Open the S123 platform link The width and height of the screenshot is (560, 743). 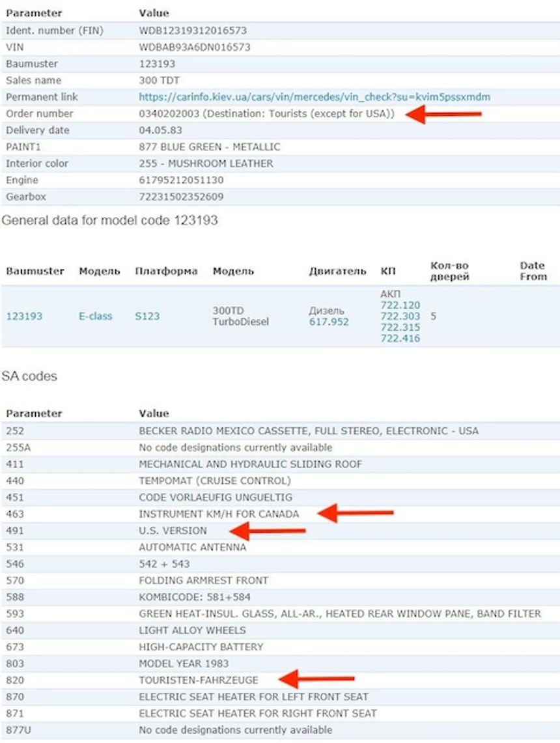tap(147, 316)
